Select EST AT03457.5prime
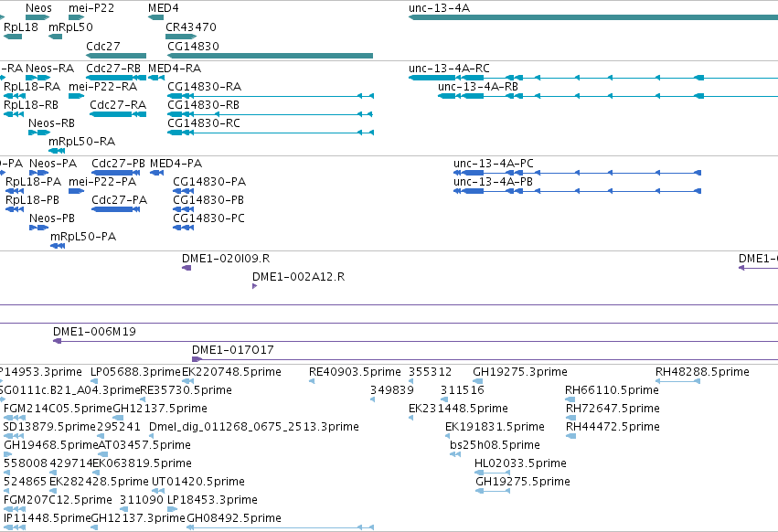 click(102, 454)
